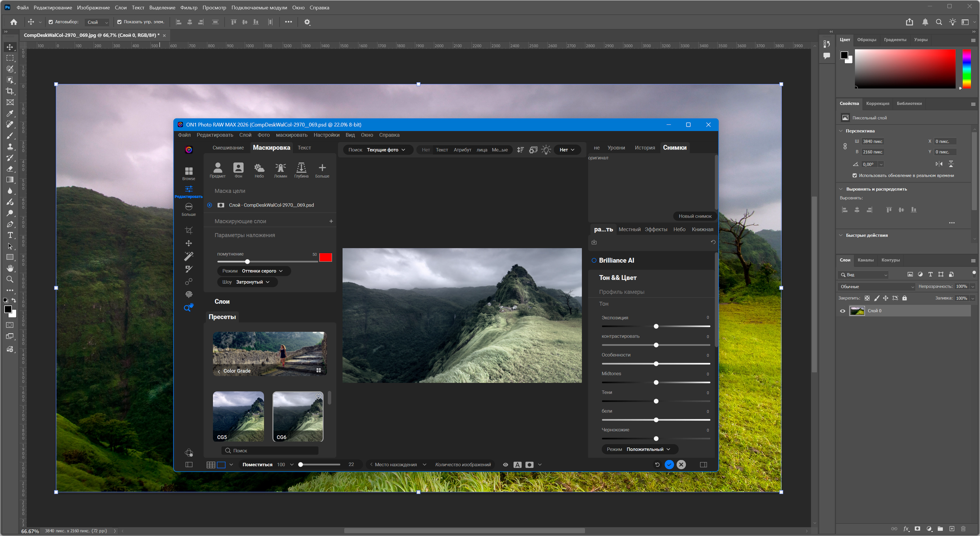Click the Новый снимок button
The image size is (980, 536).
click(x=695, y=216)
